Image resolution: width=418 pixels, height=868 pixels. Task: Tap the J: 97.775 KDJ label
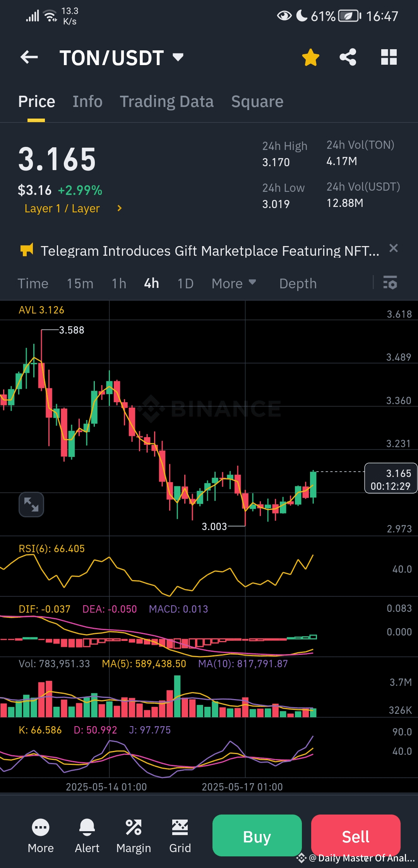pyautogui.click(x=150, y=730)
